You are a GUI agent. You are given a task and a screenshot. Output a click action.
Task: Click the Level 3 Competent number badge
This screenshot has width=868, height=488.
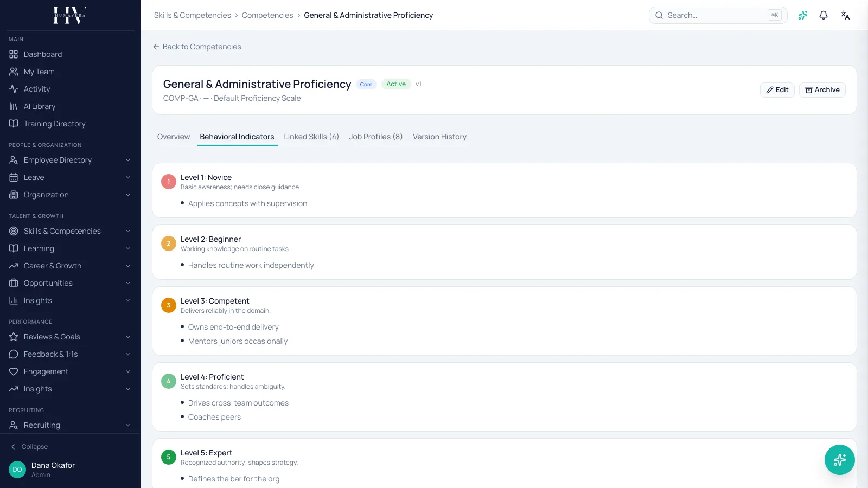(169, 305)
